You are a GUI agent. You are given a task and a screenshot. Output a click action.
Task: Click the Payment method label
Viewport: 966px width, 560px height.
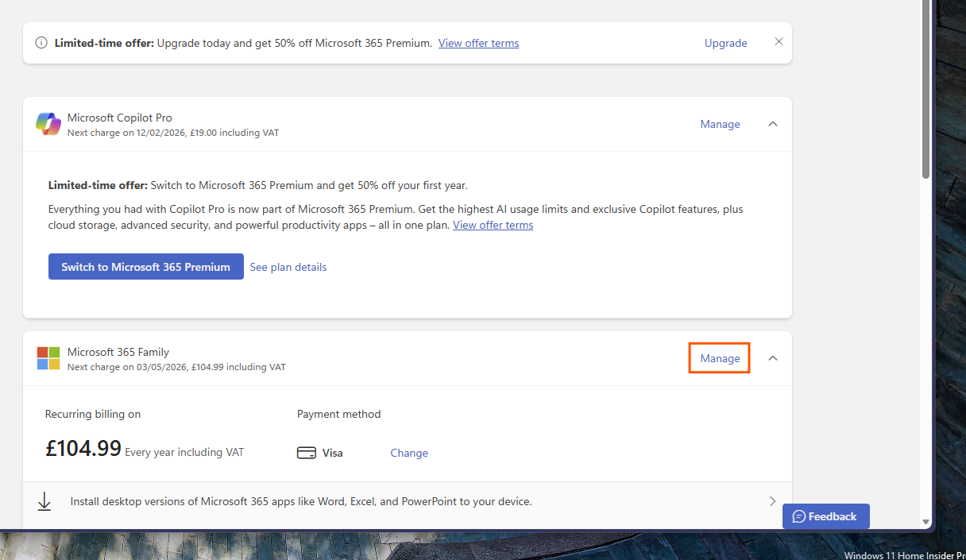point(339,414)
